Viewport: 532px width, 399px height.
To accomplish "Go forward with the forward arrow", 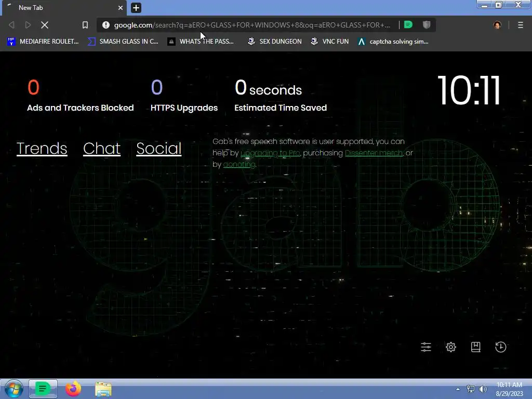I will [x=28, y=25].
